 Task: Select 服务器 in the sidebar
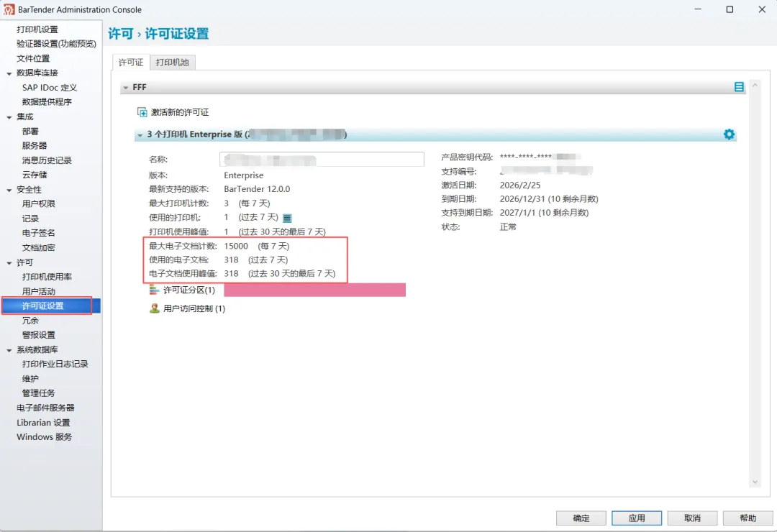[x=35, y=146]
